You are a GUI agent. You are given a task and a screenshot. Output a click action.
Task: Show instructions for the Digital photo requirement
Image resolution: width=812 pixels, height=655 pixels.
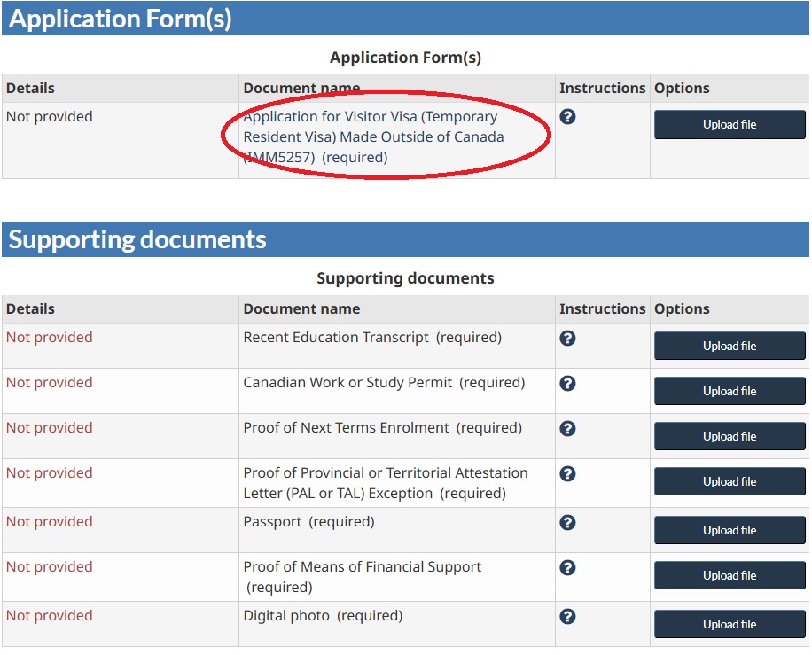coord(567,617)
